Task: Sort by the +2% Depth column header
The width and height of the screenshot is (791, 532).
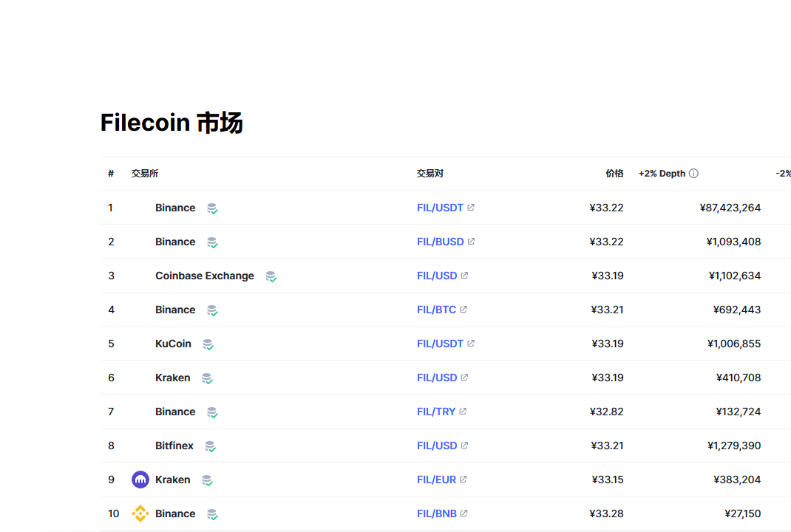Action: (662, 174)
